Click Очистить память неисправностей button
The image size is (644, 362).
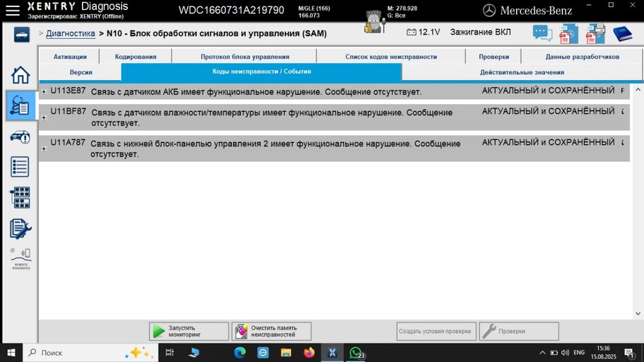click(x=271, y=331)
